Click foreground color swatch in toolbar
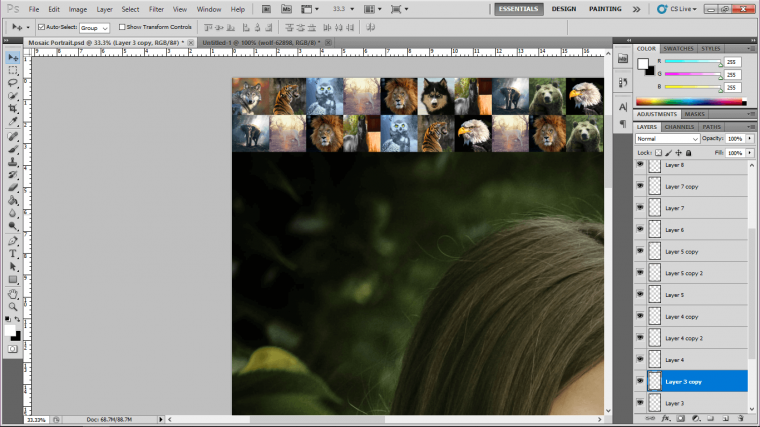 (x=10, y=330)
